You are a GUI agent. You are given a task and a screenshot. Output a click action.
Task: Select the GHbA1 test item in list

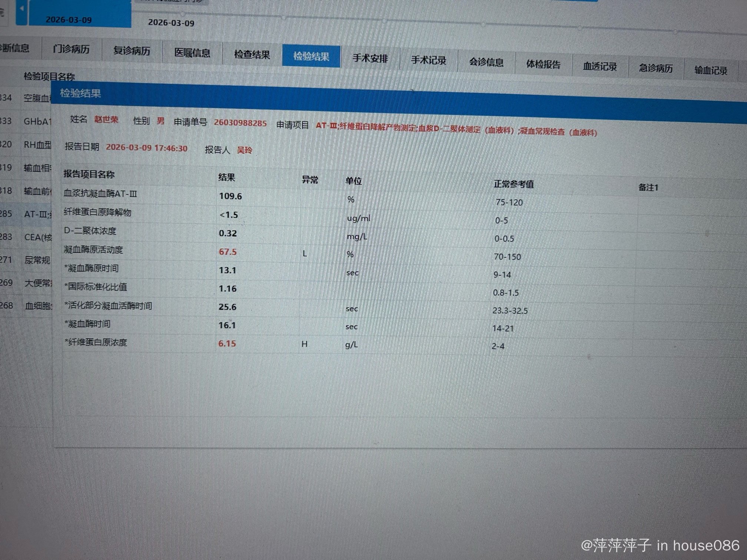pos(37,121)
